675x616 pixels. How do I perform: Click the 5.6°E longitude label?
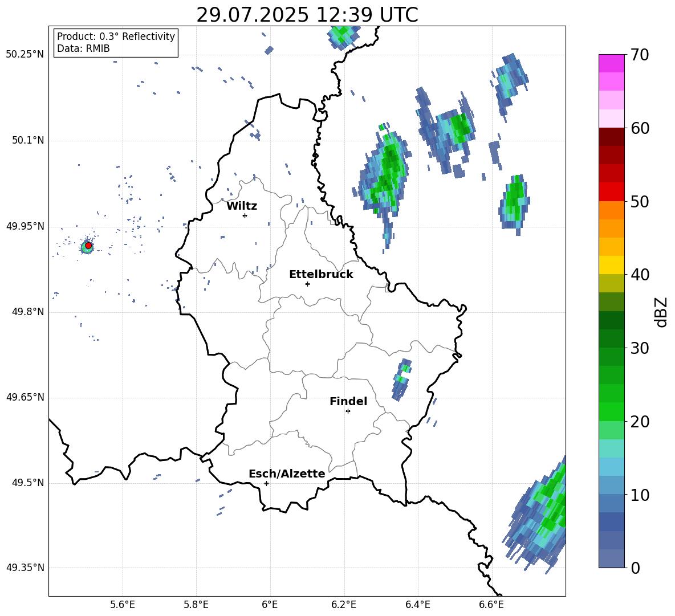[x=123, y=605]
